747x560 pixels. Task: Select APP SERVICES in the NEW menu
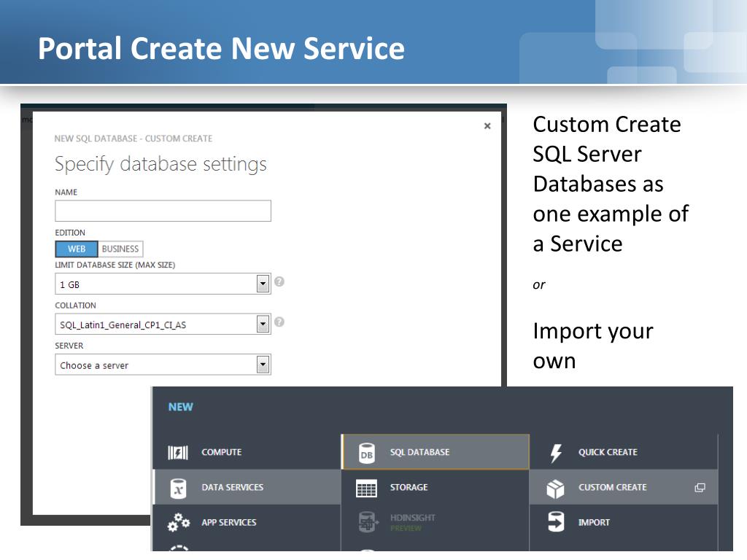(247, 522)
